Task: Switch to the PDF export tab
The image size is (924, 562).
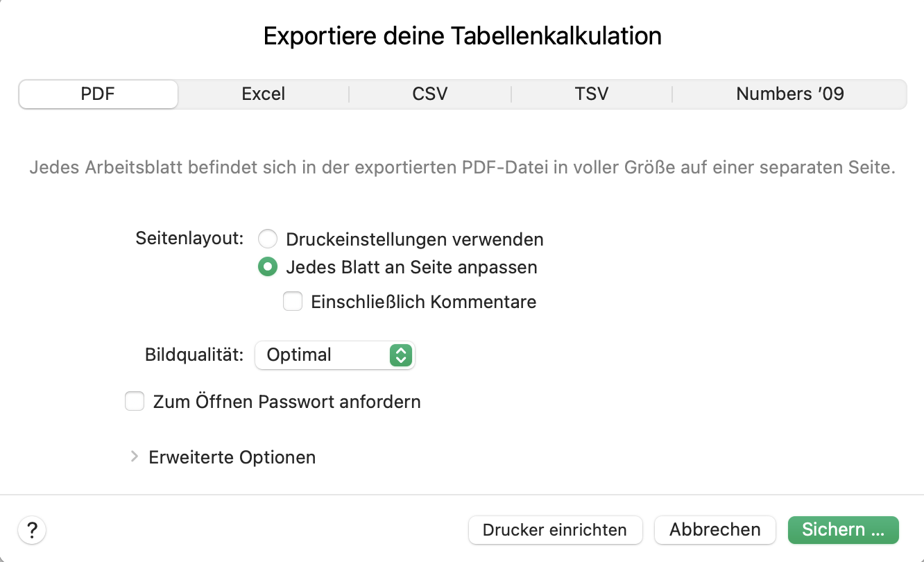Action: 98,94
